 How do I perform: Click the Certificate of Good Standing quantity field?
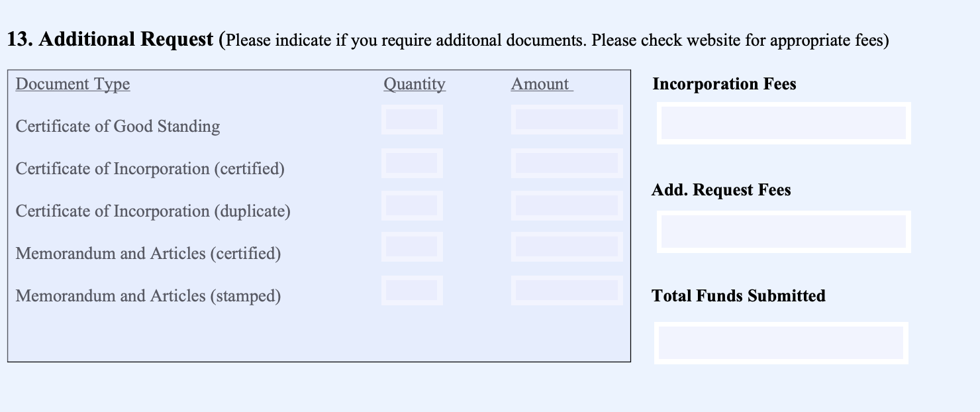[411, 119]
